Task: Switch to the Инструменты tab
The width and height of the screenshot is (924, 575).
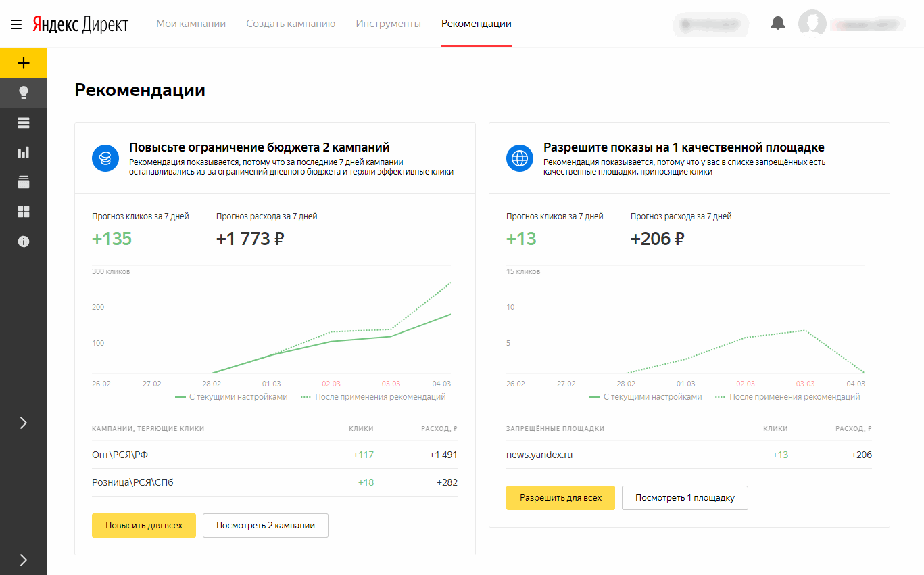Action: [x=388, y=24]
